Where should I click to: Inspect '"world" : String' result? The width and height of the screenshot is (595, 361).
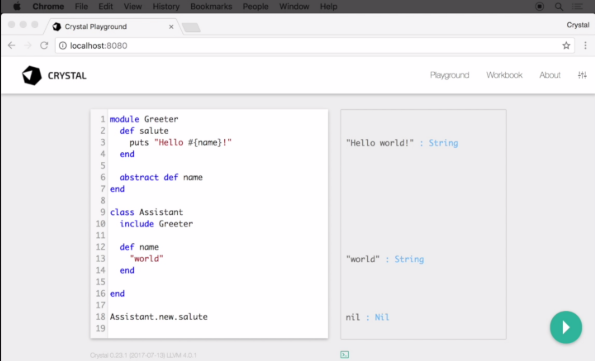pos(385,259)
